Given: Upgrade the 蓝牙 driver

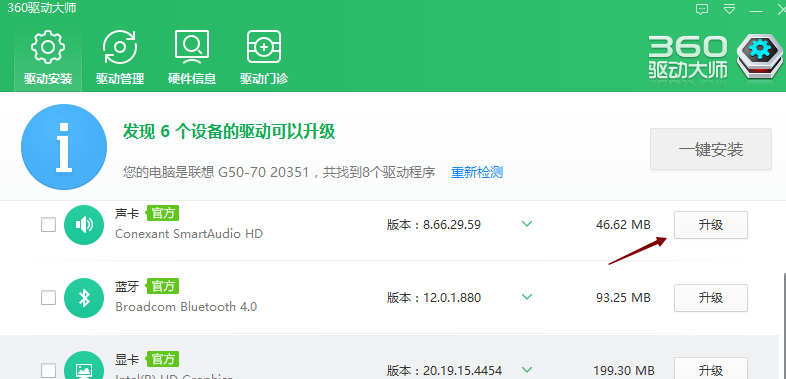Looking at the screenshot, I should [711, 298].
